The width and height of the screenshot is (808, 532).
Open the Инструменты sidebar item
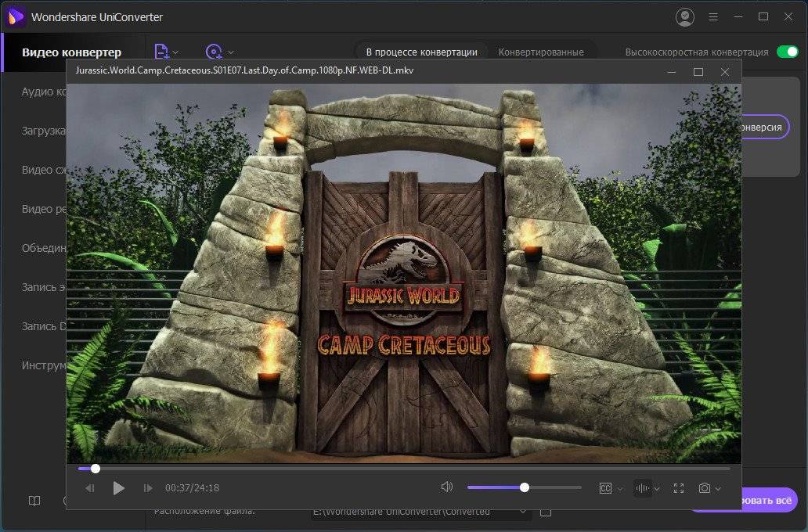pyautogui.click(x=44, y=365)
